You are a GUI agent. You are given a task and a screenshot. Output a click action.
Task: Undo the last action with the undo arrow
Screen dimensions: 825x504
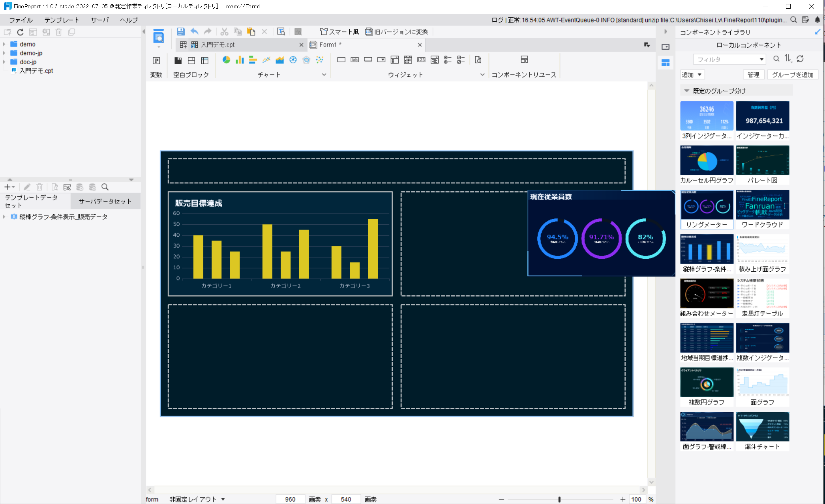click(x=194, y=32)
